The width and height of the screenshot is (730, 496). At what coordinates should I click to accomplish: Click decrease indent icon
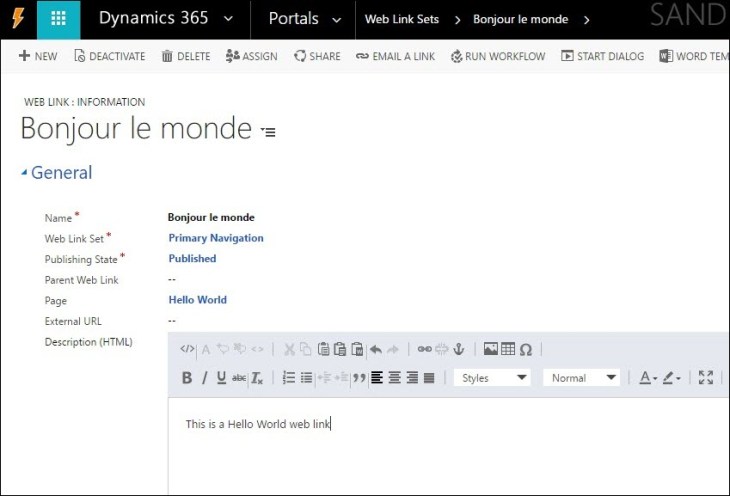click(324, 378)
